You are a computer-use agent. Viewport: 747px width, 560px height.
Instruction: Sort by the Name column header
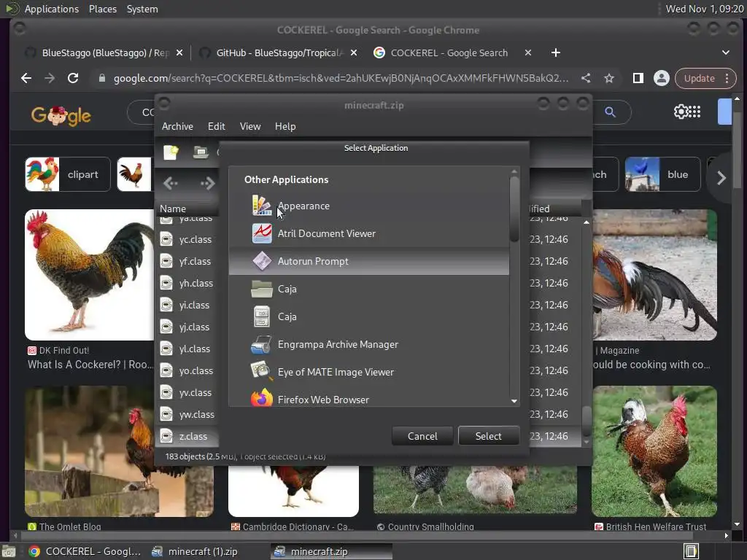[187, 209]
